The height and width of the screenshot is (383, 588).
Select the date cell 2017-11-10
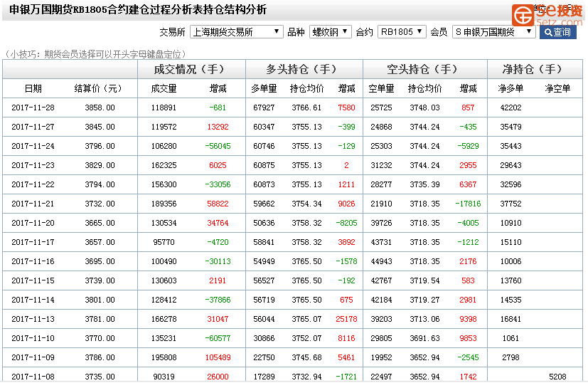[x=33, y=338]
